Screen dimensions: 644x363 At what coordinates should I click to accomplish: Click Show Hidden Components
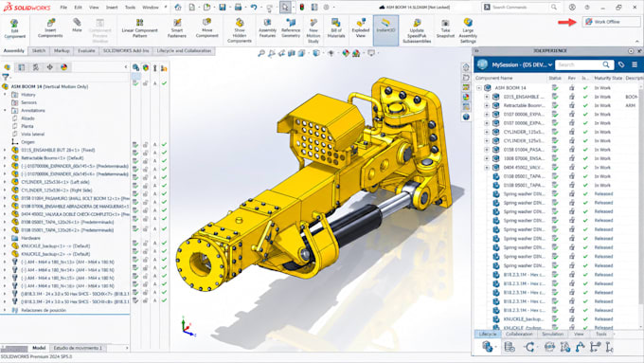(x=240, y=30)
